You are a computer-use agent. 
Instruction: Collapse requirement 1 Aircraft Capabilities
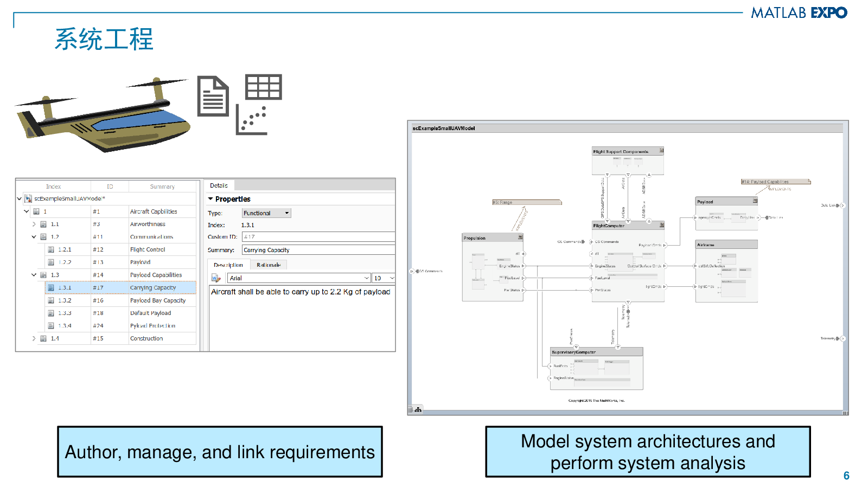coord(27,211)
